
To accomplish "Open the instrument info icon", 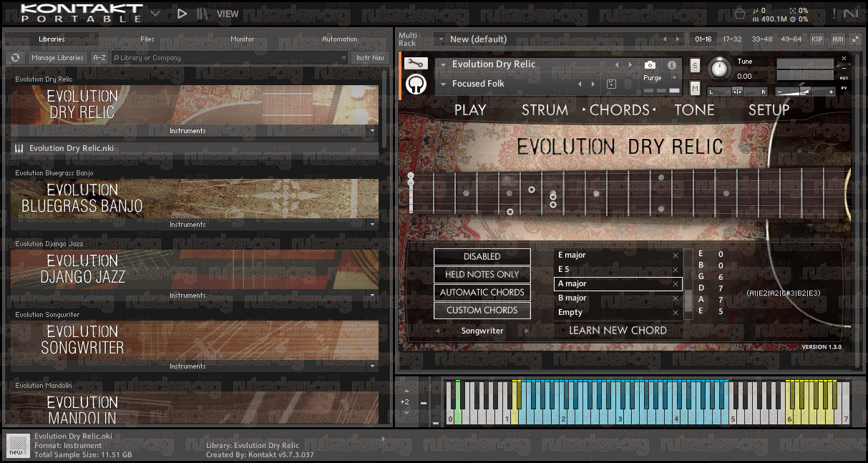I will [672, 64].
